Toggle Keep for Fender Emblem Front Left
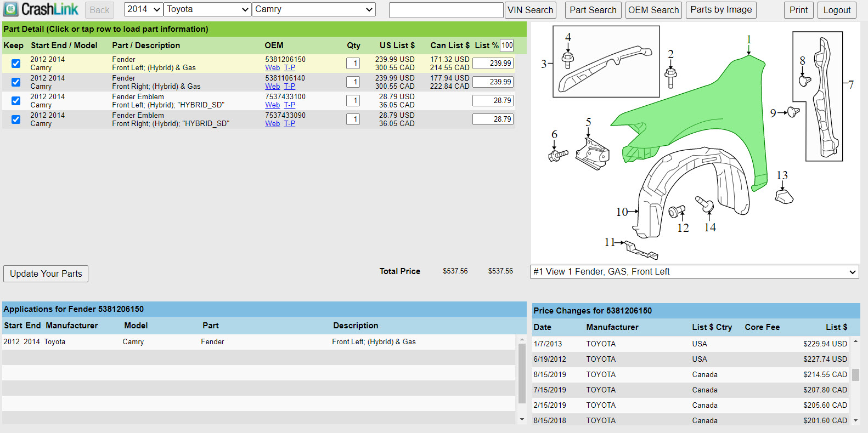Viewport: 868px width, 433px height. [x=16, y=101]
